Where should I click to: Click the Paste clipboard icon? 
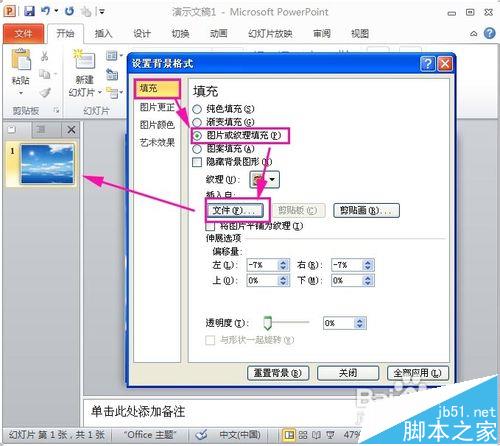click(21, 60)
